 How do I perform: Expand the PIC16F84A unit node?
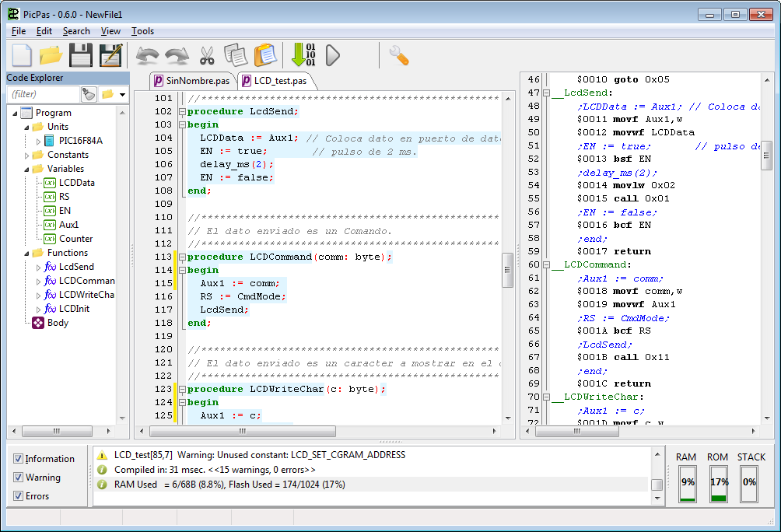coord(39,141)
